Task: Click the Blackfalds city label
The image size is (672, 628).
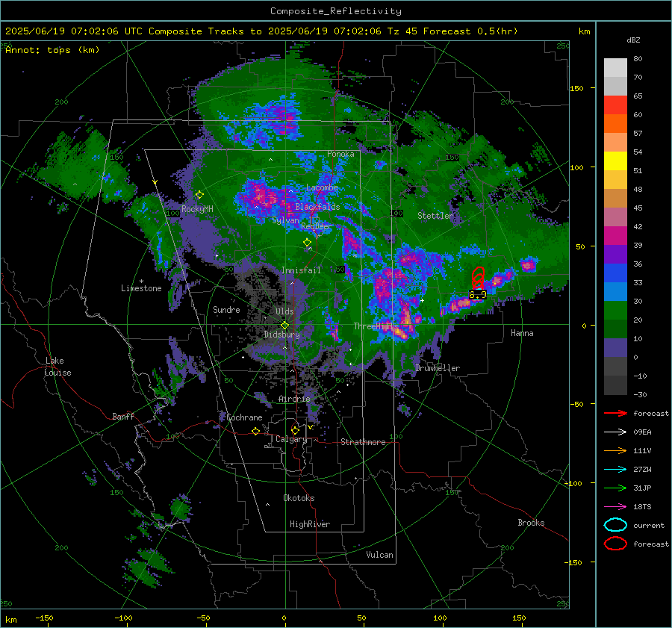Action: [x=317, y=207]
